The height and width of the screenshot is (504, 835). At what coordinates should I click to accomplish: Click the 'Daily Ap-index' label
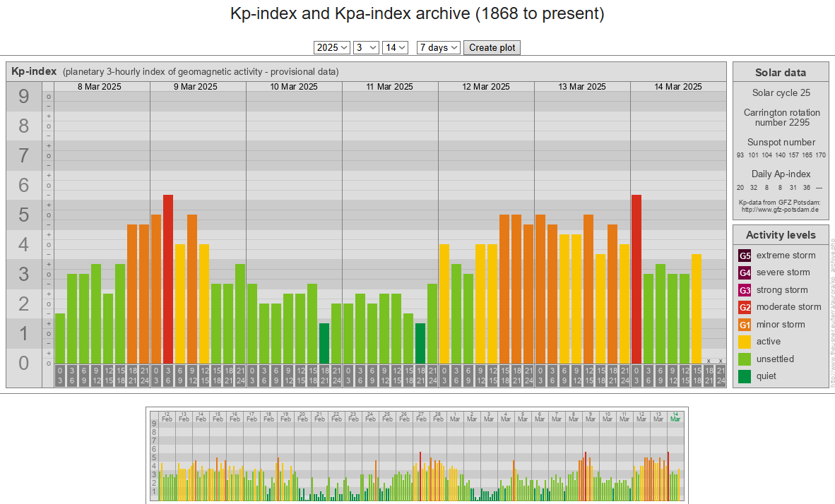pos(781,174)
